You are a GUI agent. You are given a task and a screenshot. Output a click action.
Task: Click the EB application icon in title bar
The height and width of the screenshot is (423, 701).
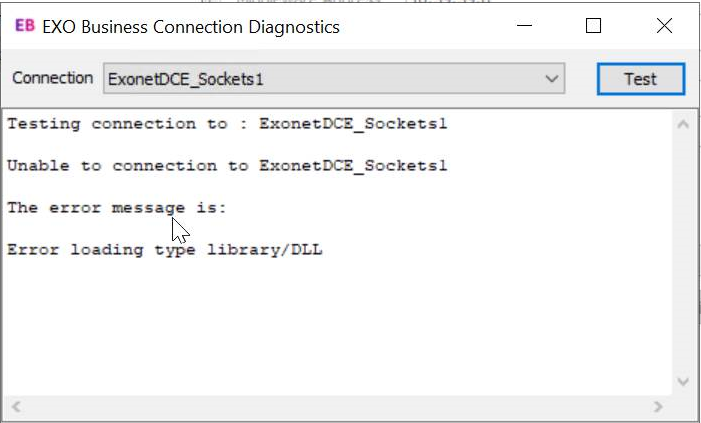[x=24, y=27]
